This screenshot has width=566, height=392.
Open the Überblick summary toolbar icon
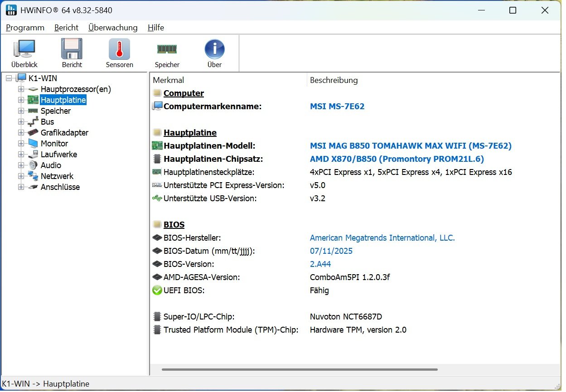24,49
